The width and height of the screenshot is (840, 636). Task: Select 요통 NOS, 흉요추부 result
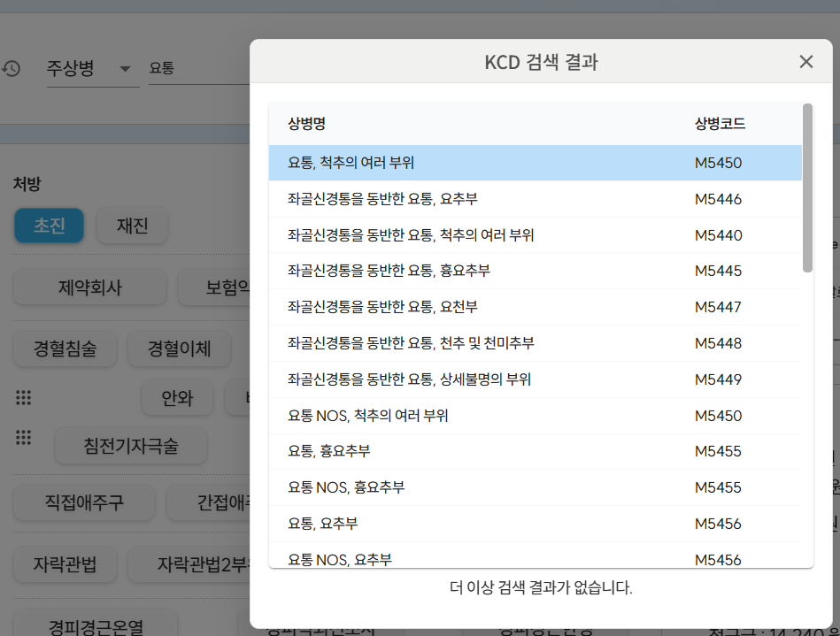[535, 487]
